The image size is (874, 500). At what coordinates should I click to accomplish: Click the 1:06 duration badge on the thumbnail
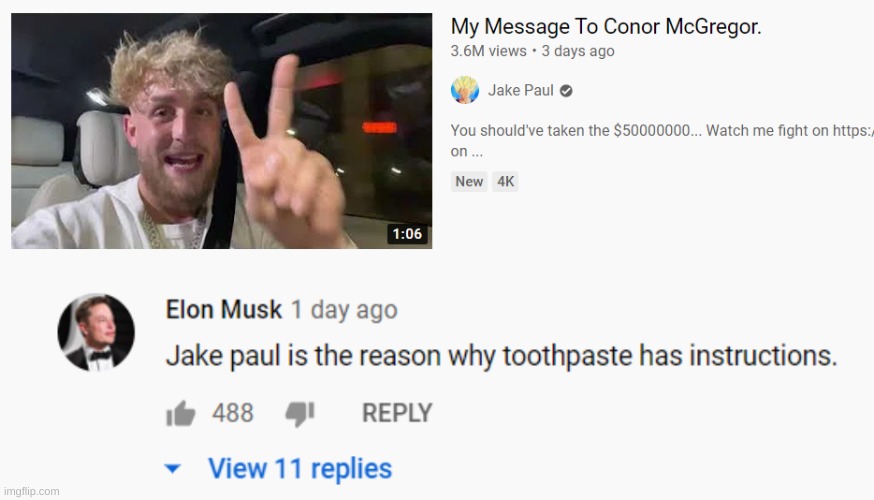tap(407, 234)
